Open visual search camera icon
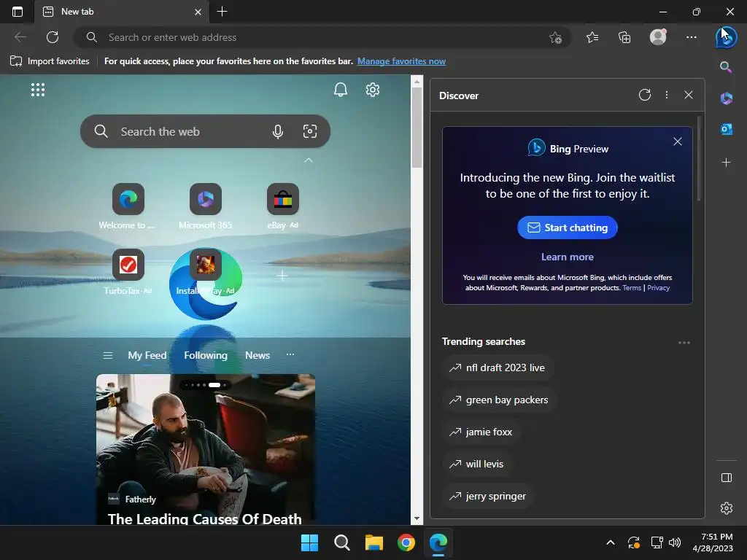 tap(309, 131)
